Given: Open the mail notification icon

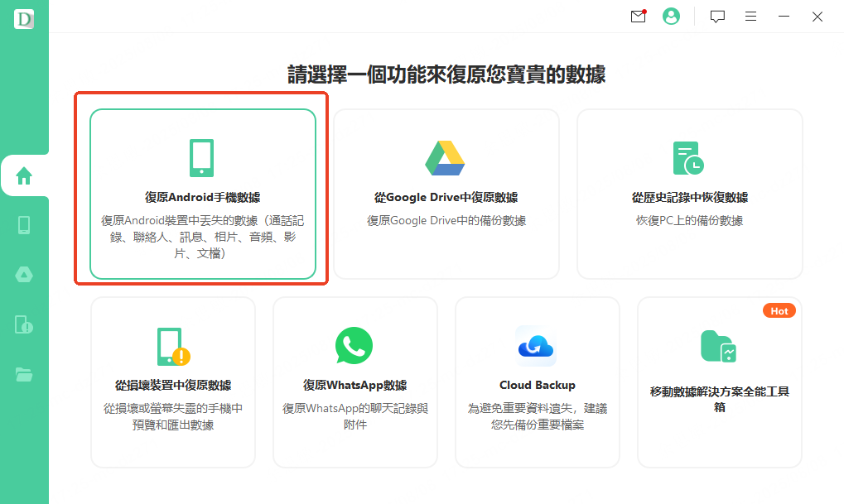Looking at the screenshot, I should tap(638, 16).
